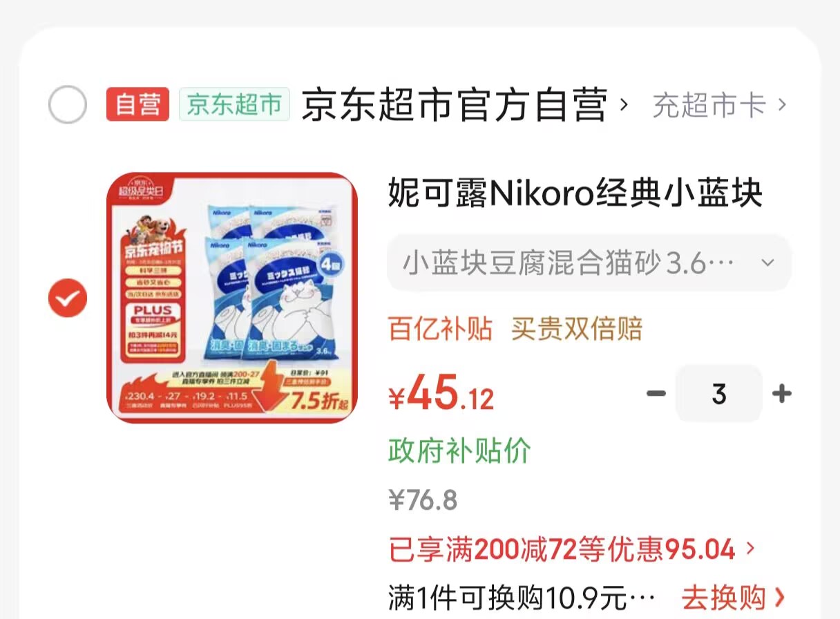Click the spec dropdown chevron arrow
The height and width of the screenshot is (619, 840).
[x=767, y=263]
